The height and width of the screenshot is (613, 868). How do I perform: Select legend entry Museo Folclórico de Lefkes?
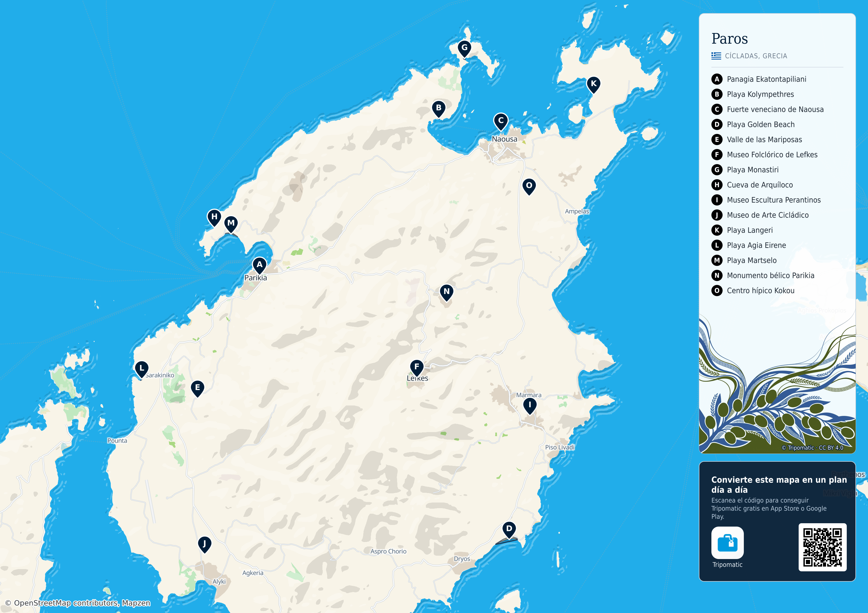[765, 155]
